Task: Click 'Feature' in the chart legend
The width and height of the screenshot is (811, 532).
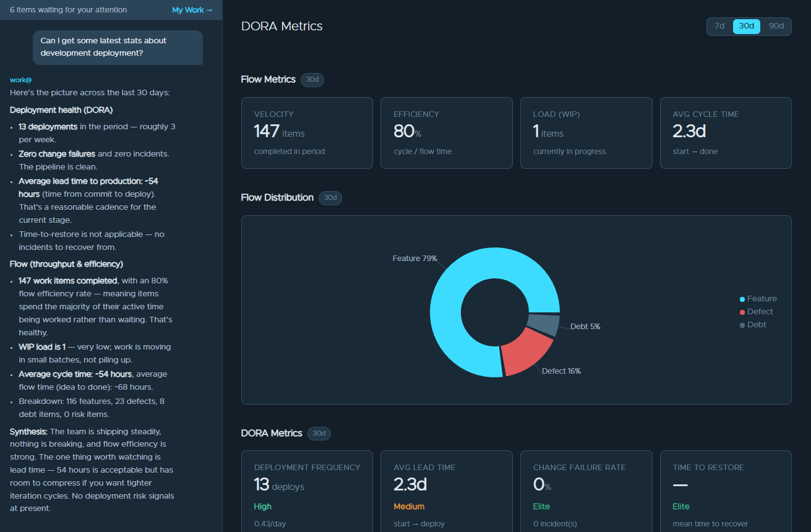Action: [762, 299]
